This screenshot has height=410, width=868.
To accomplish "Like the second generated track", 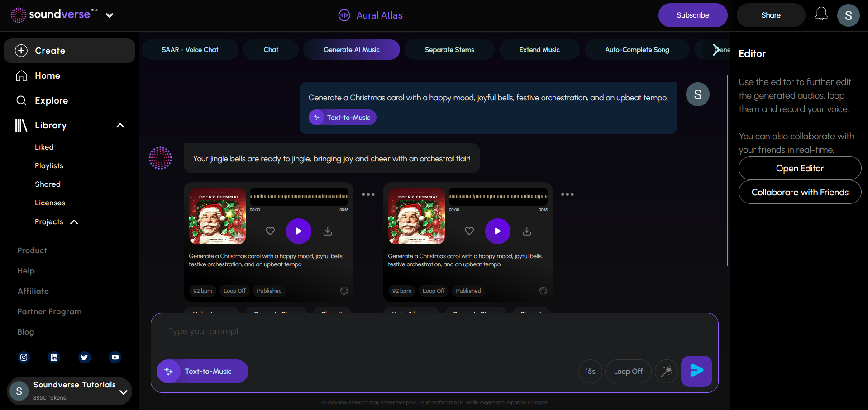I will coord(469,231).
